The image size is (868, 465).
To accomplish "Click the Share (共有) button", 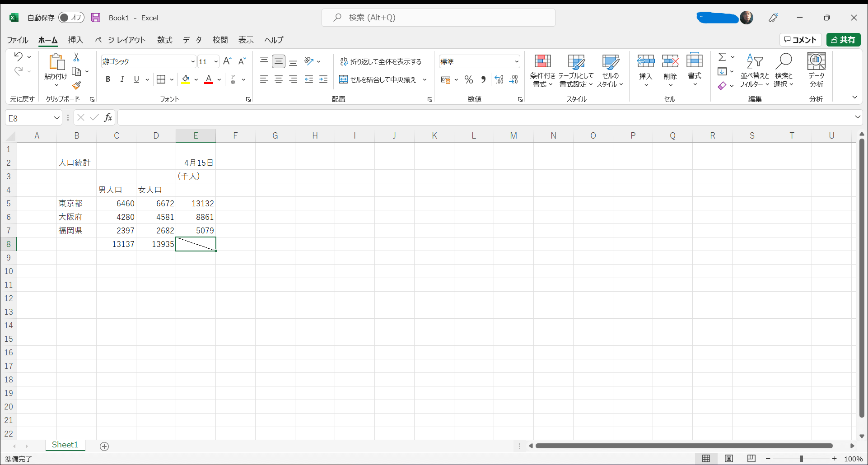I will click(x=843, y=40).
